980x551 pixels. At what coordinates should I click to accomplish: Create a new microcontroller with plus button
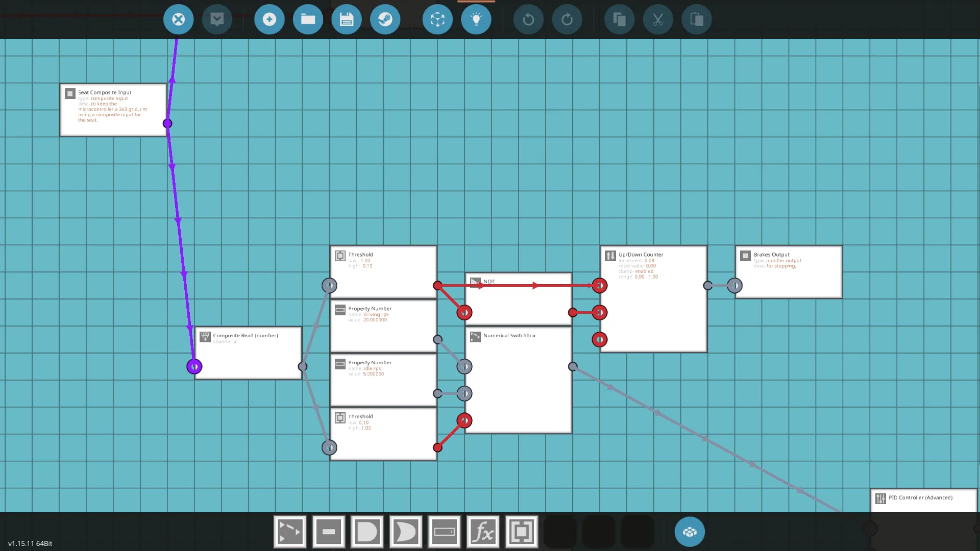pyautogui.click(x=269, y=19)
